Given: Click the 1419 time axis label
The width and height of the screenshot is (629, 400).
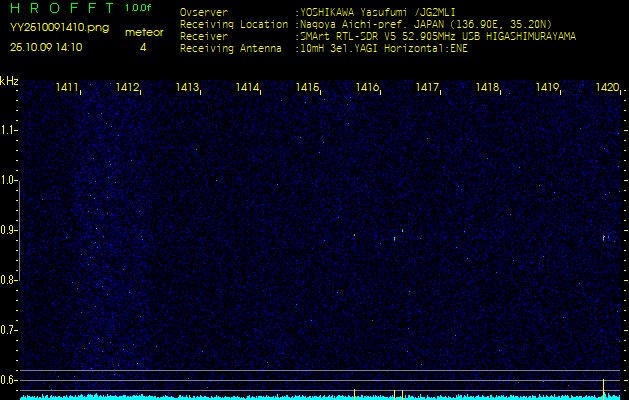Looking at the screenshot, I should pyautogui.click(x=548, y=87).
